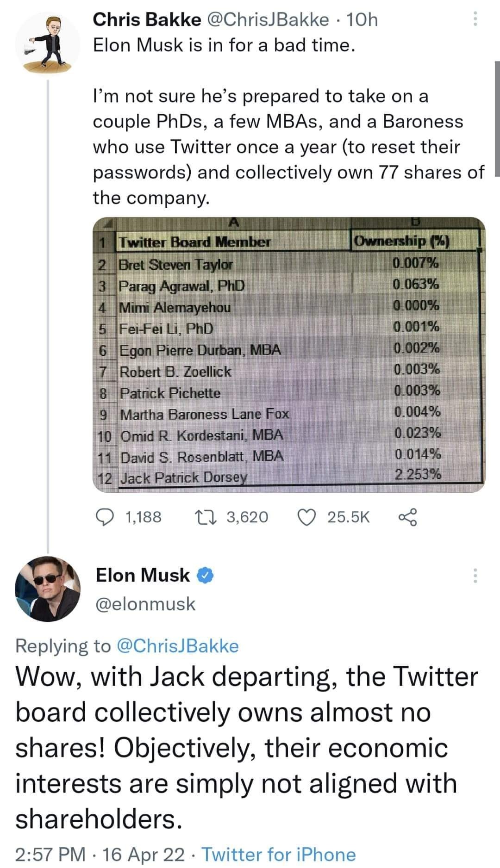500x868 pixels.
Task: Open the @ChrisJBakke mention link
Action: point(179,645)
